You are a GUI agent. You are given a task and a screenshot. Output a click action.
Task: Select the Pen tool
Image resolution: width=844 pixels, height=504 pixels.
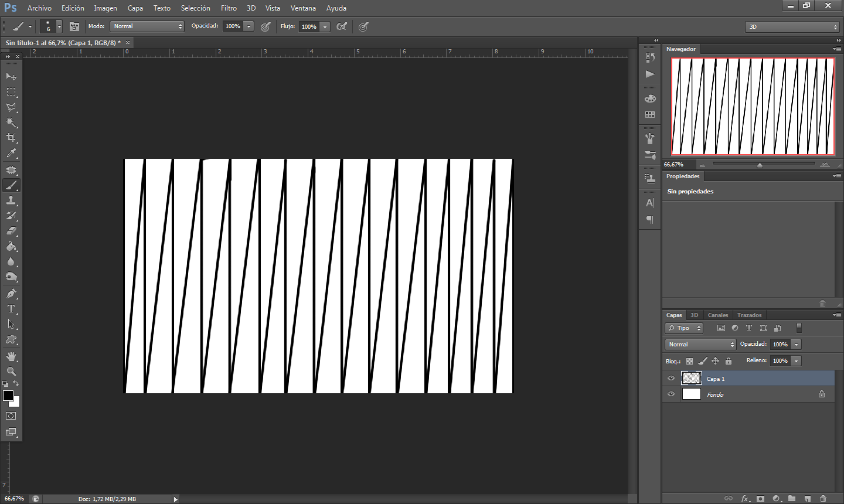[x=11, y=294]
